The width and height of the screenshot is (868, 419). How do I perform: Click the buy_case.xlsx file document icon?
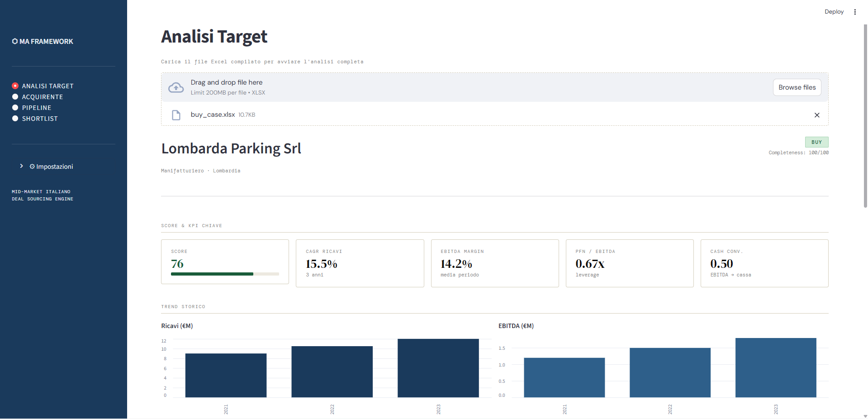click(176, 115)
